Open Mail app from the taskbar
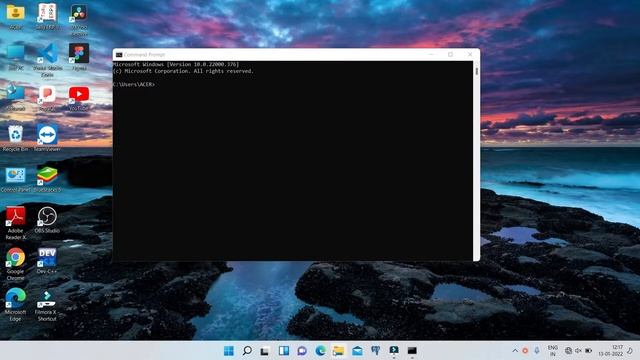 (x=357, y=351)
